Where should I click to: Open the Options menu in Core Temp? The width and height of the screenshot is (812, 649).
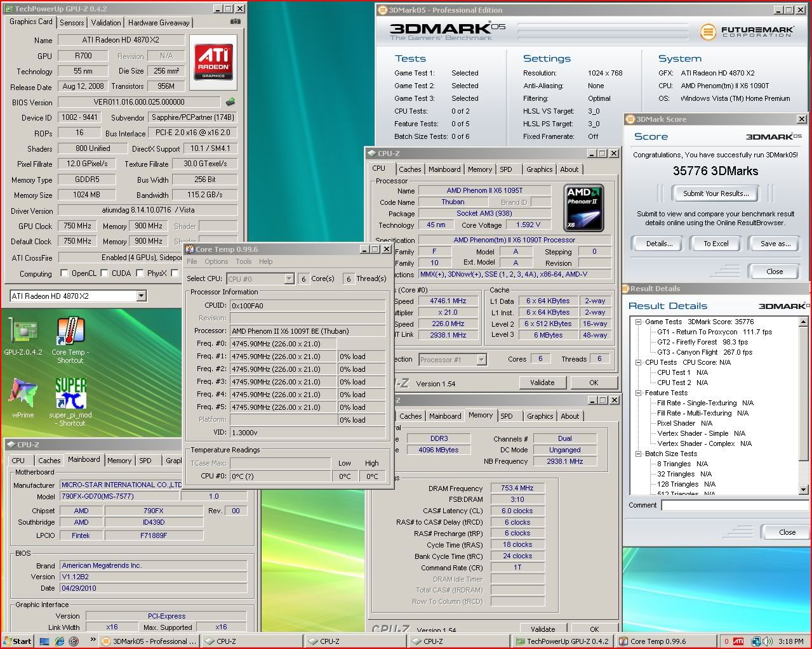tap(216, 261)
